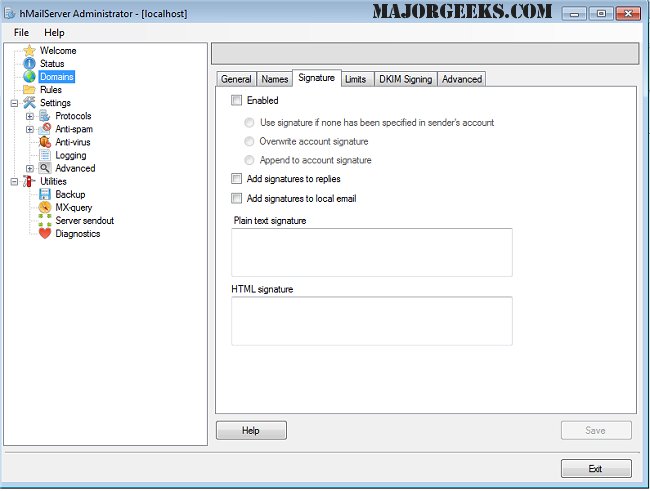Expand the Protocols tree node
650x491 pixels.
(x=29, y=117)
